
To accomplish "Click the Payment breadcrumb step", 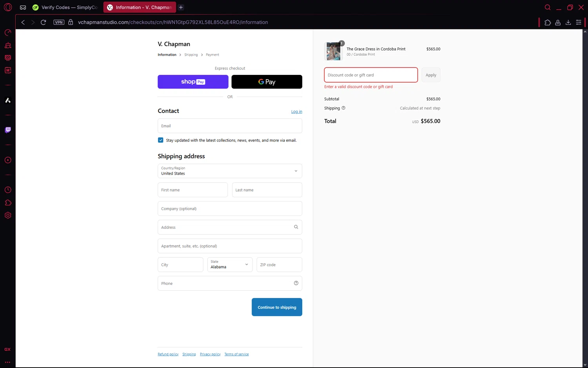I will pyautogui.click(x=212, y=55).
